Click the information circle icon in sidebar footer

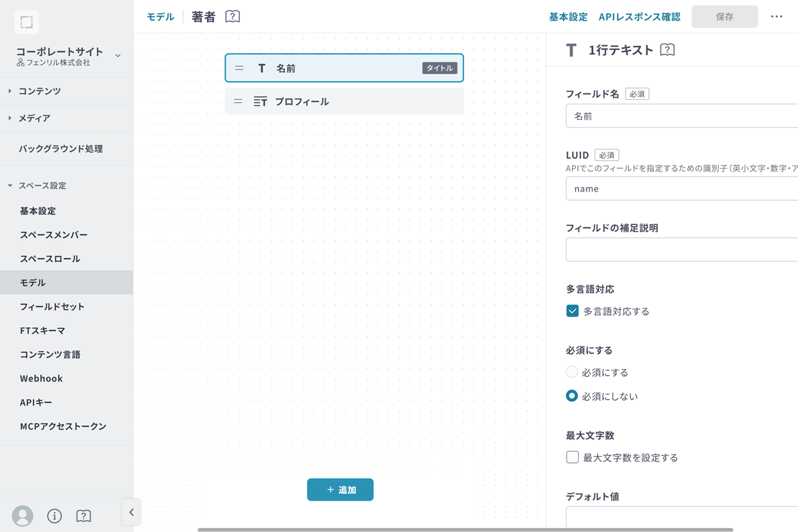pos(55,515)
